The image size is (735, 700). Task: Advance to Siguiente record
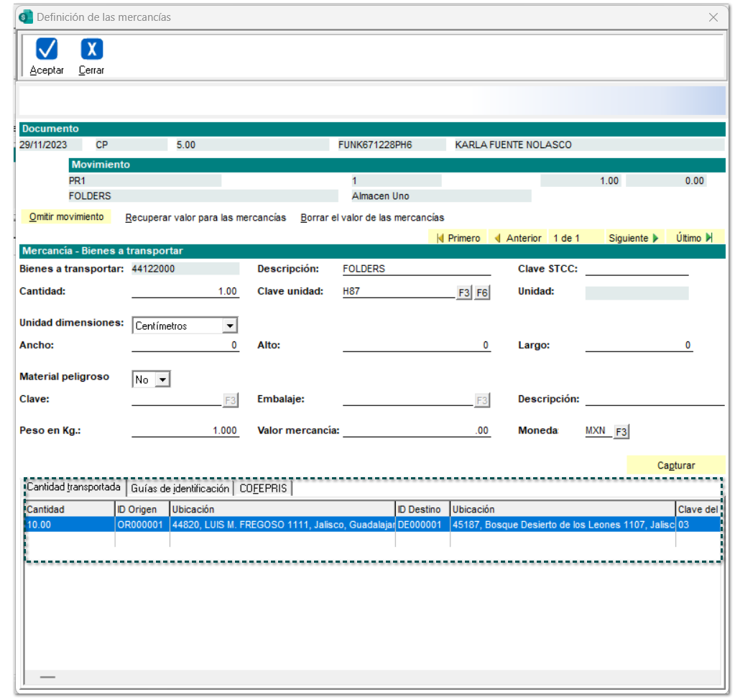[633, 238]
